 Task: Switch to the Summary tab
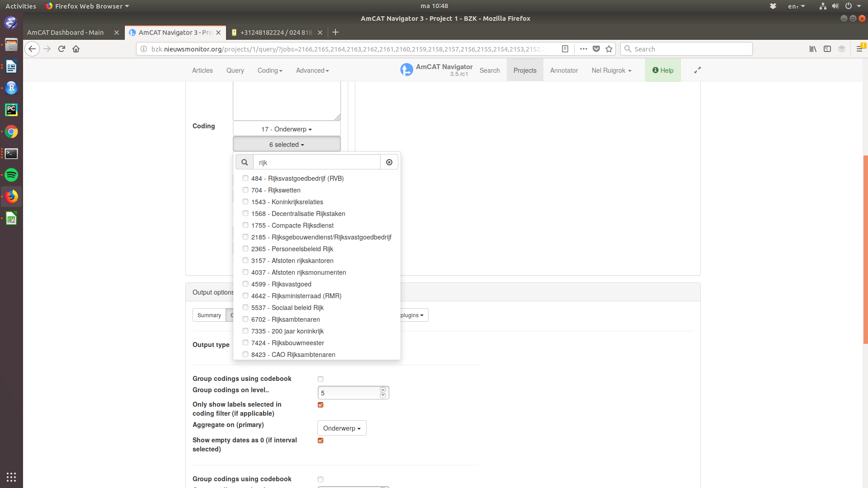click(x=209, y=315)
